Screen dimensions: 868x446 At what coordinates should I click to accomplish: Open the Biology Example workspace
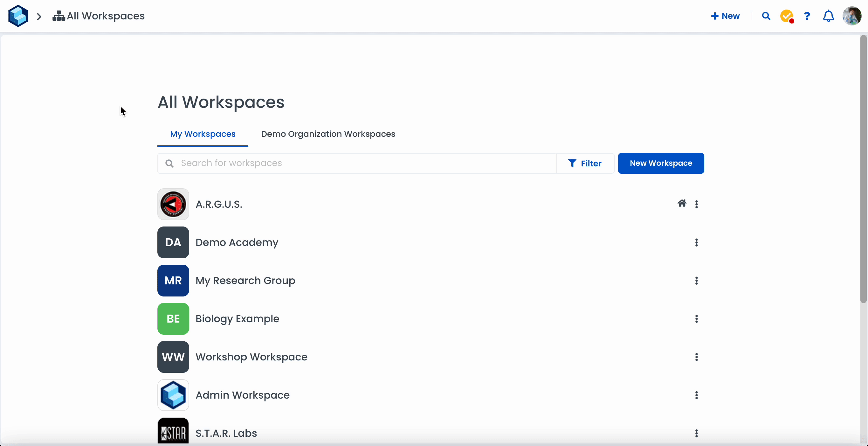coord(237,318)
